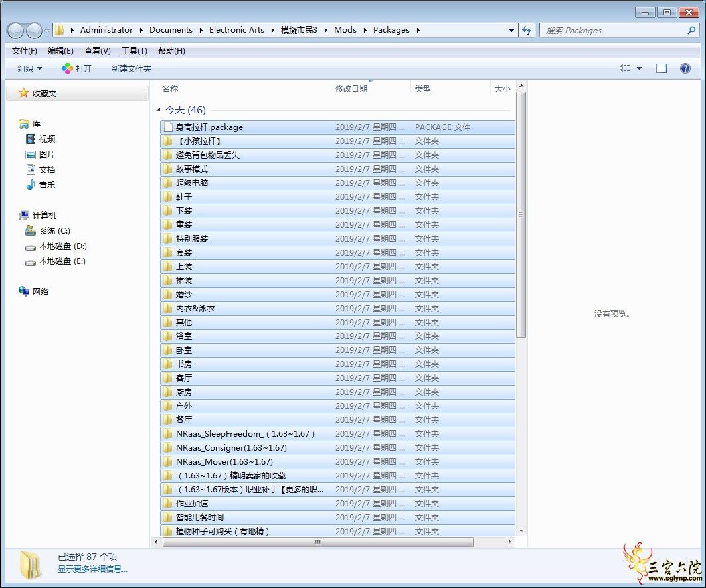Click 植物种子可购买（有地精） folder name

coord(222,532)
